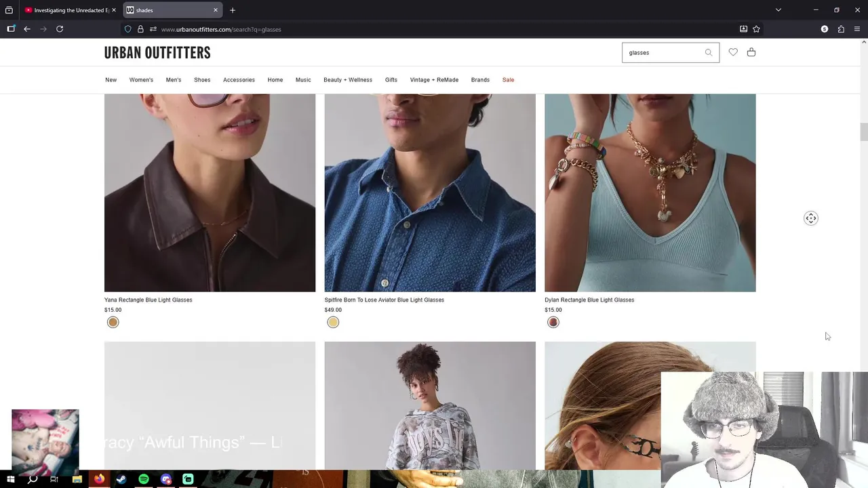Bookmark this page with star icon
The height and width of the screenshot is (488, 868).
pos(756,29)
